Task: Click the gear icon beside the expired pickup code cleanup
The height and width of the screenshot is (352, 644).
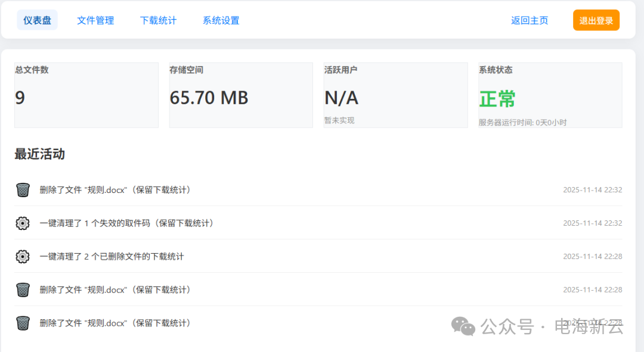Action: click(23, 223)
